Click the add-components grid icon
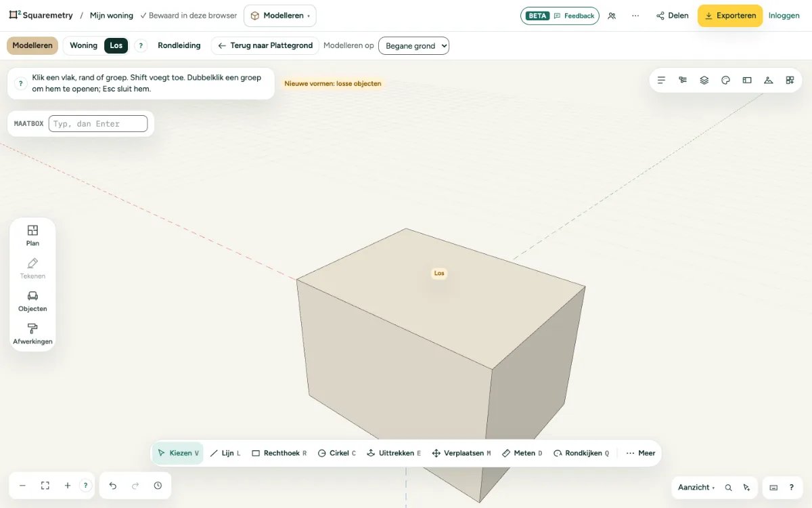 pos(790,80)
